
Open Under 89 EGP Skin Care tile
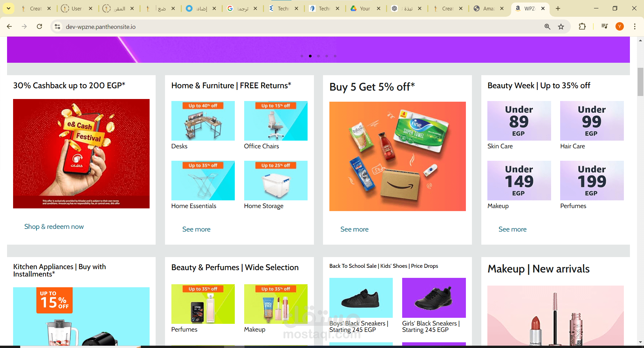[519, 121]
